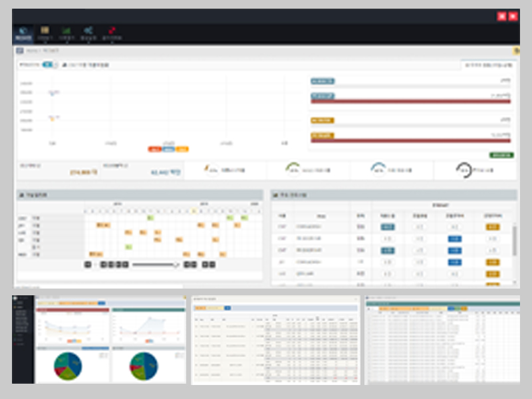Toggle the blue legend item under chart
The image size is (532, 399).
168,149
